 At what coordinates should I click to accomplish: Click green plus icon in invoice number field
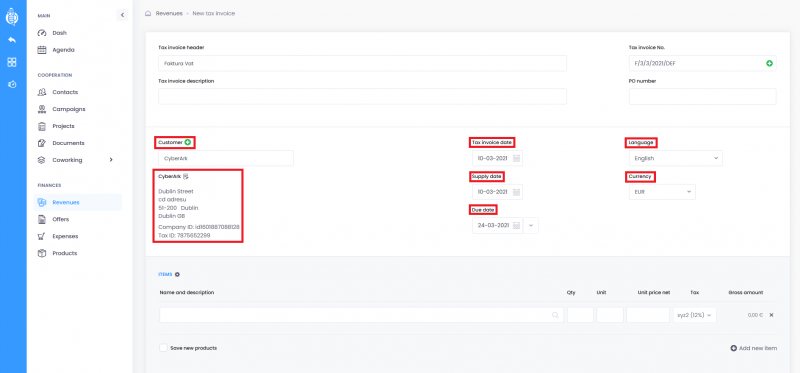coord(769,63)
